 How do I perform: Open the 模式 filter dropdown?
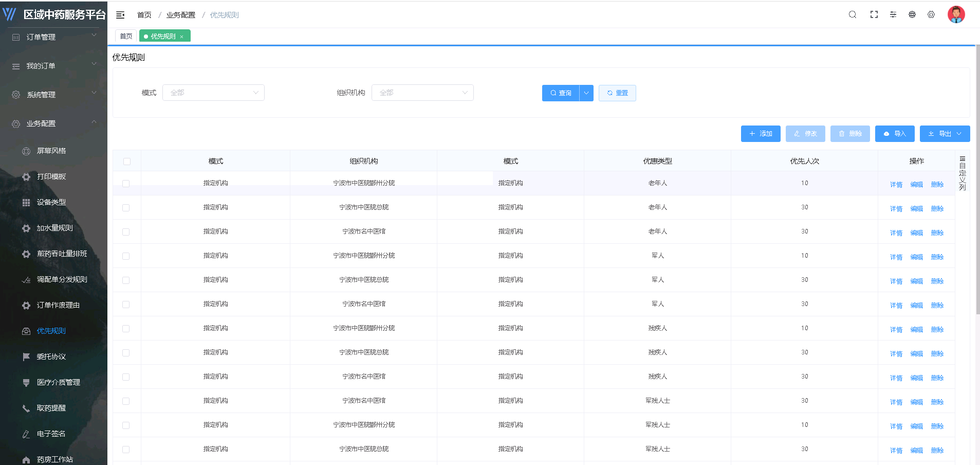click(213, 93)
